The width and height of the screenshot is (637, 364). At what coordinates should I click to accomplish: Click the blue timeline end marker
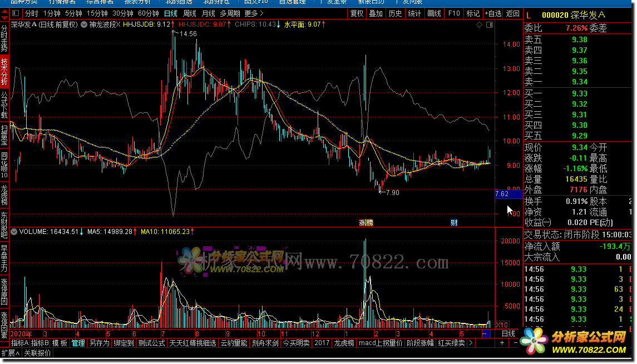click(x=486, y=333)
